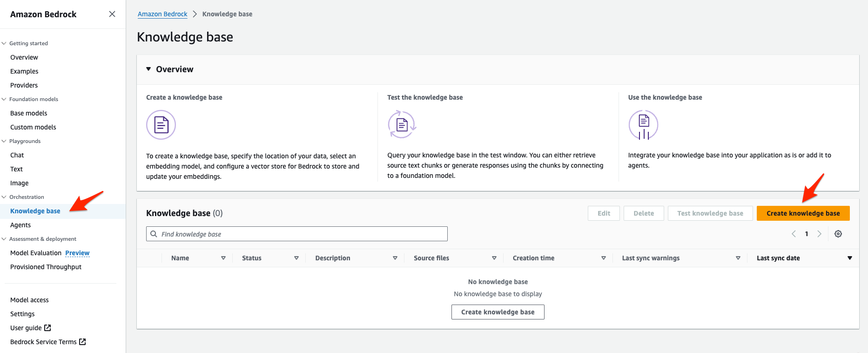Click the Knowledge base page heading

click(x=185, y=37)
